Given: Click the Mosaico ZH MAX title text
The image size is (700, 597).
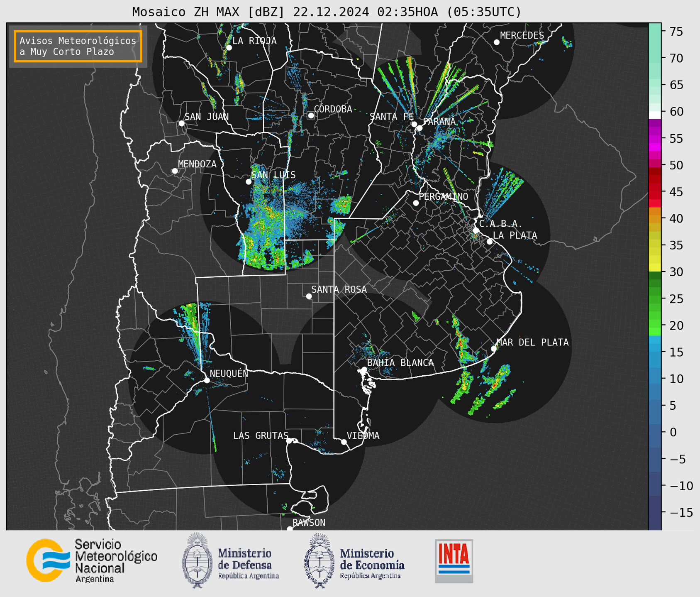Looking at the screenshot, I should click(x=327, y=12).
